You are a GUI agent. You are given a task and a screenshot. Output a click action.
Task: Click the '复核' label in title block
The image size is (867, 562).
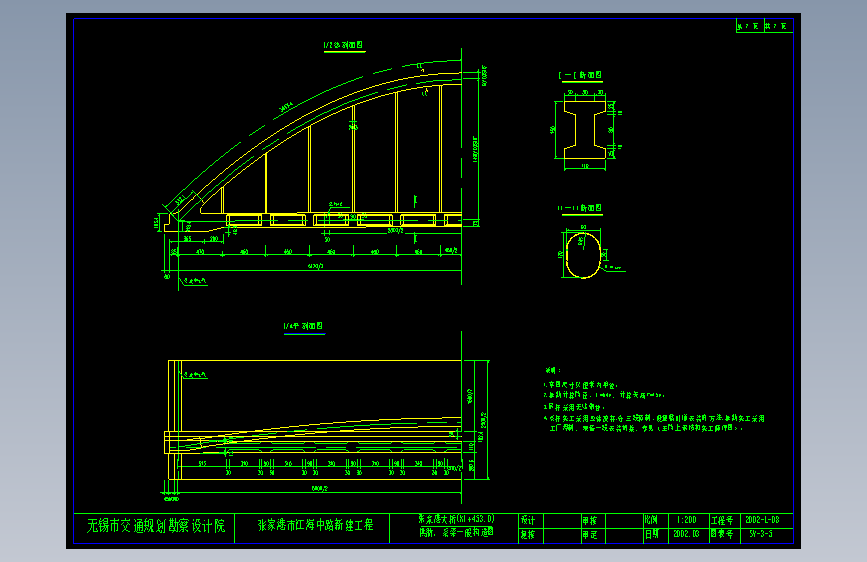[528, 534]
